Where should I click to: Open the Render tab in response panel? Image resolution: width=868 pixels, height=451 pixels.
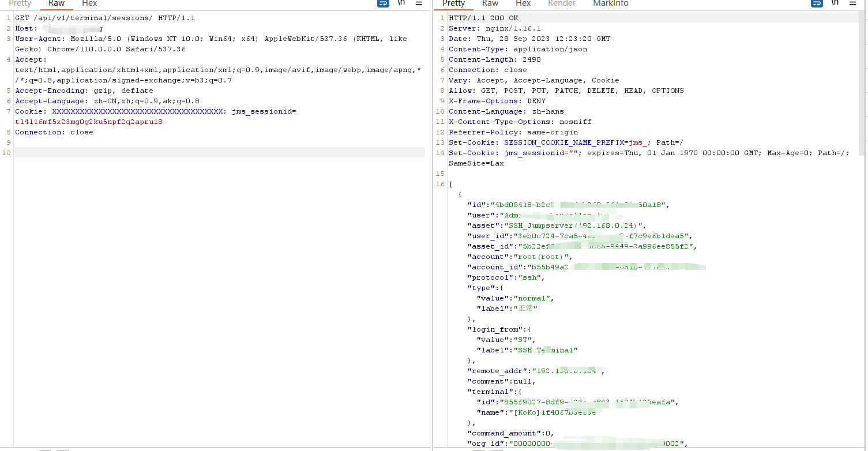click(562, 3)
